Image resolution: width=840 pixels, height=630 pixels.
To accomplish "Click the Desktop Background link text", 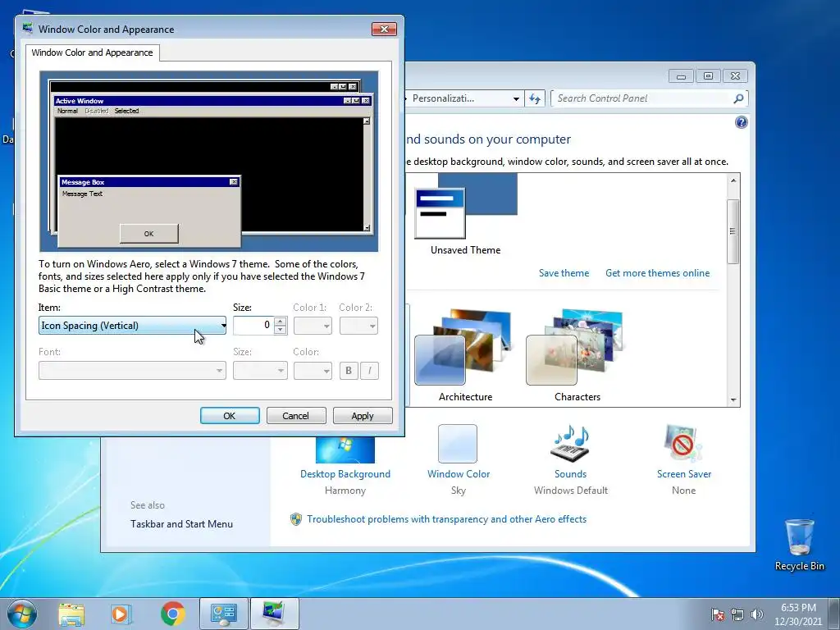I will pos(345,474).
